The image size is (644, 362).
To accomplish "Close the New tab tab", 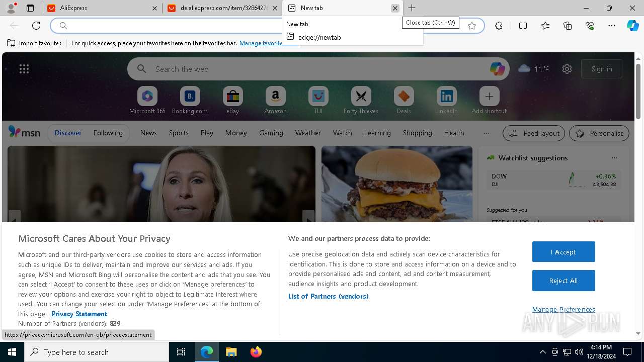I will tap(395, 8).
